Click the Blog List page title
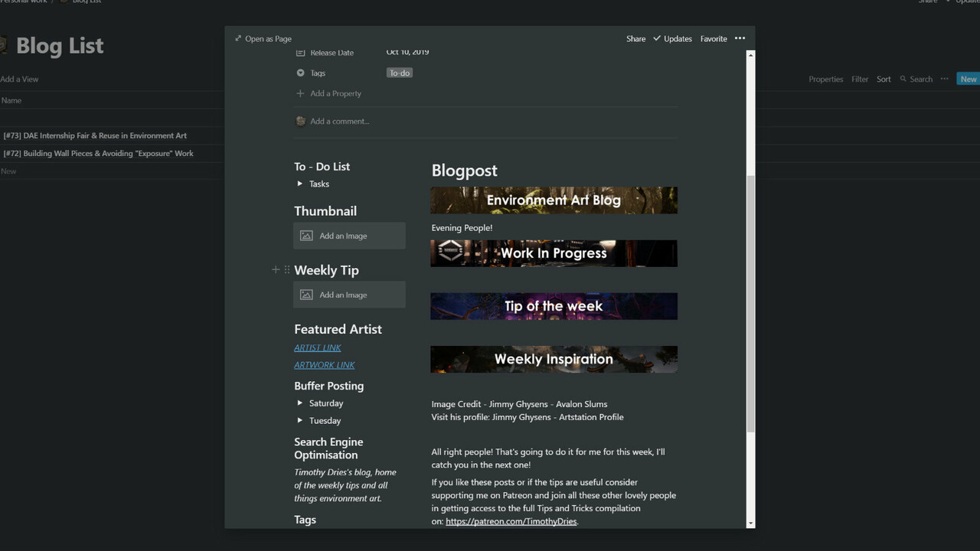 (60, 46)
